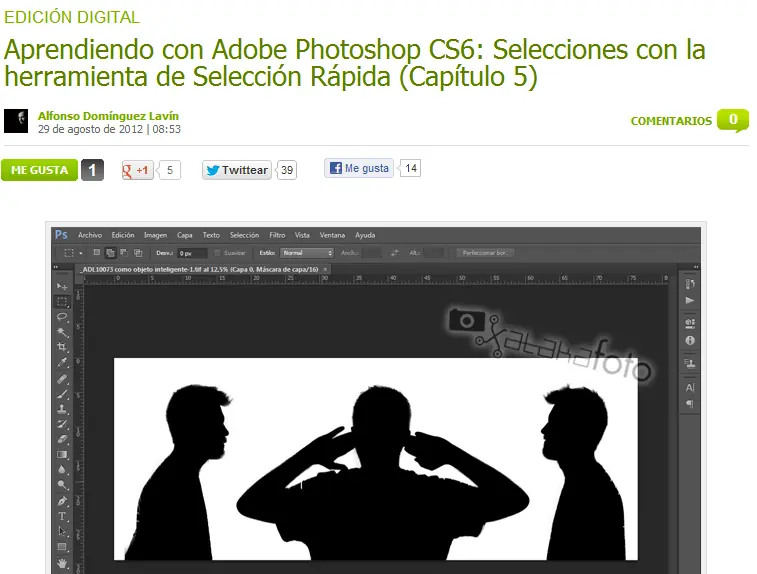Close the _ADL10073 document tab
This screenshot has height=574, width=757.
coord(325,269)
